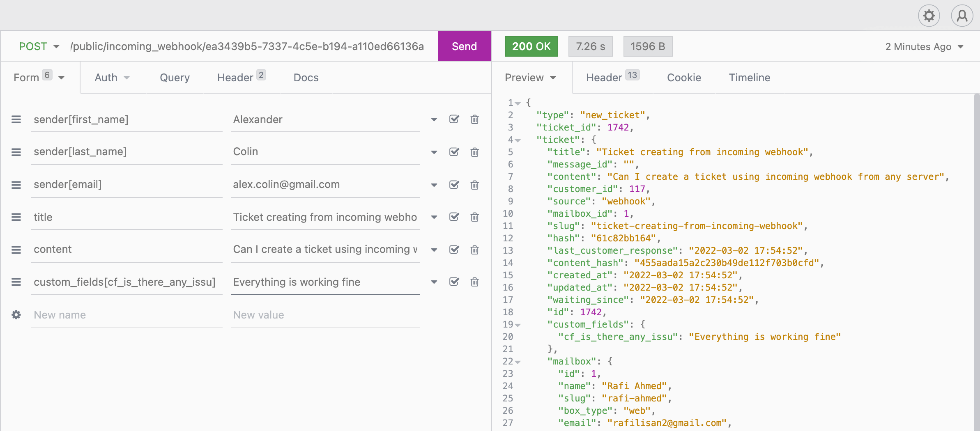The width and height of the screenshot is (980, 431).
Task: Click the New name input field
Action: coord(127,315)
